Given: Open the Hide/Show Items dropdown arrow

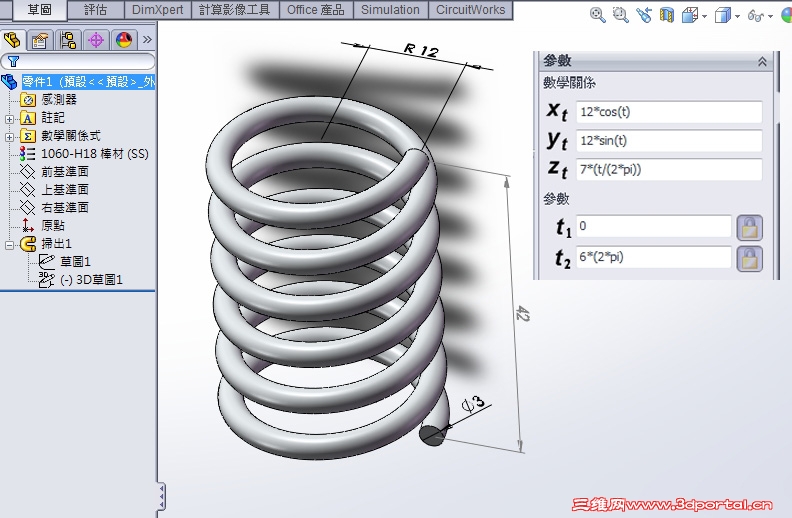Looking at the screenshot, I should coord(770,17).
